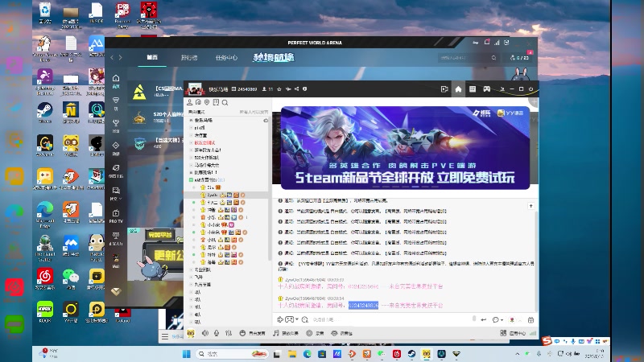This screenshot has height=362, width=644.
Task: Open NetEase Cloud Music desktop shortcut
Action: pyautogui.click(x=45, y=278)
